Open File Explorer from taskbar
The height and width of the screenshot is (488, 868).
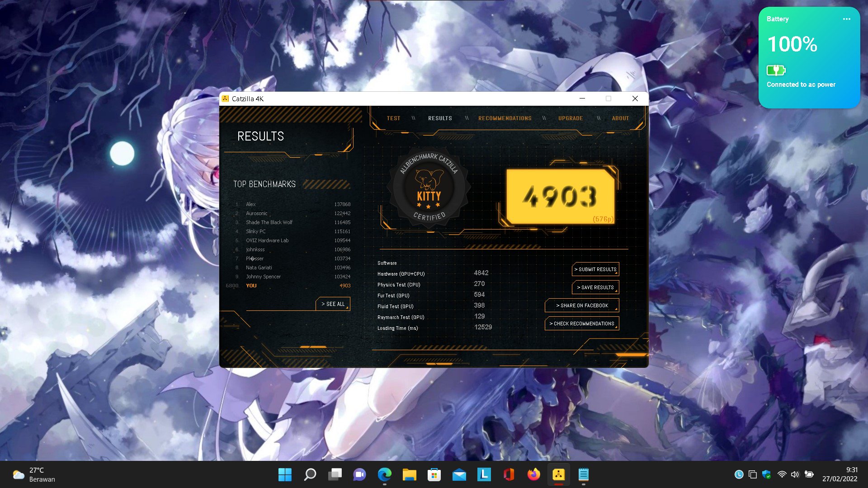pyautogui.click(x=410, y=474)
